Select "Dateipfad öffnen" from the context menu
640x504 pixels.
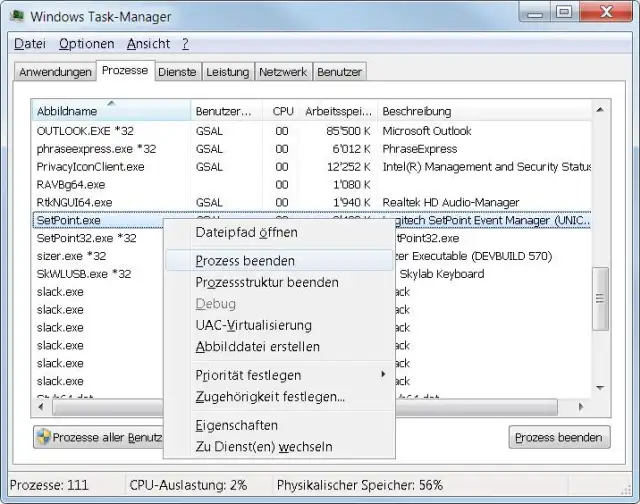(246, 232)
